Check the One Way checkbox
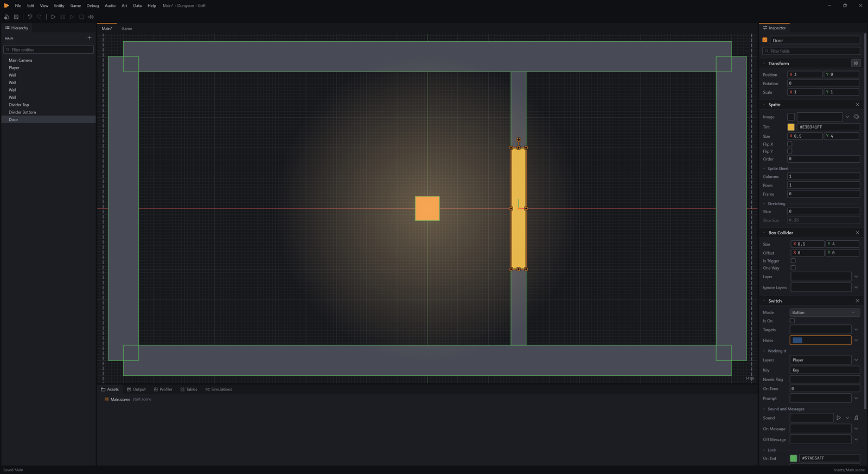868x474 pixels. click(x=793, y=268)
